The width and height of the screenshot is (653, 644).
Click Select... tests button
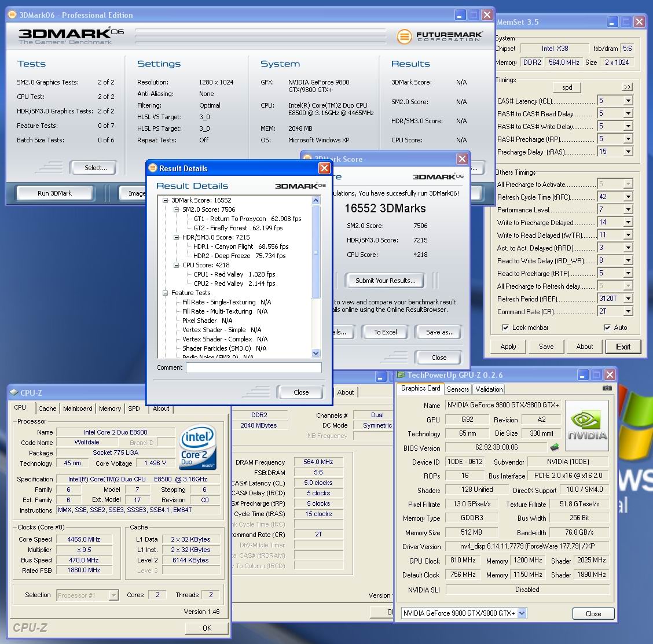coord(93,168)
